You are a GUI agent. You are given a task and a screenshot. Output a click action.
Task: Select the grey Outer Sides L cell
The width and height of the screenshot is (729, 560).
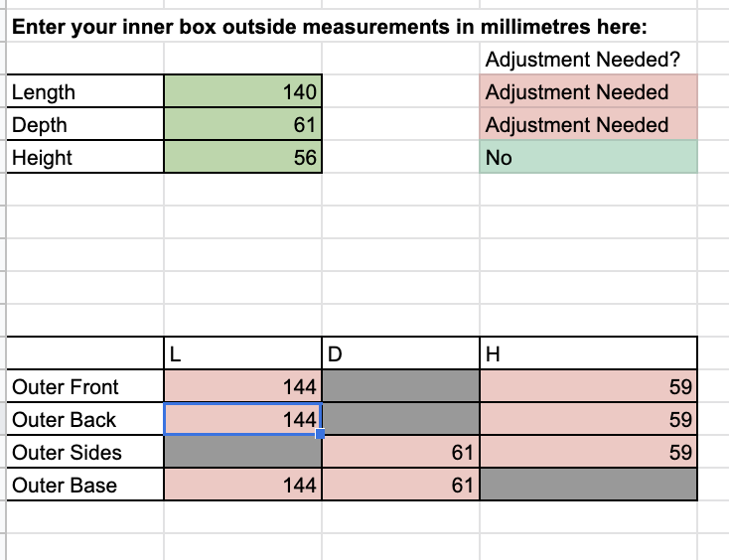[x=242, y=453]
